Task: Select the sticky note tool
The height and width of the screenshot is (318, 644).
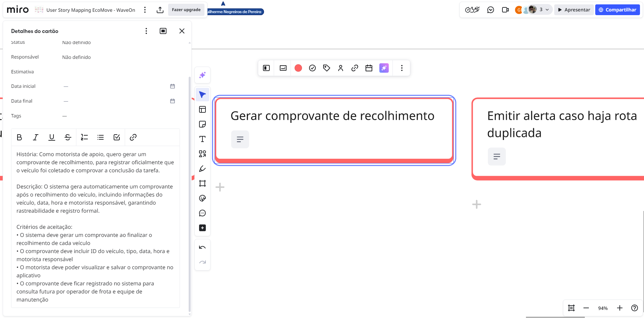Action: pyautogui.click(x=202, y=124)
